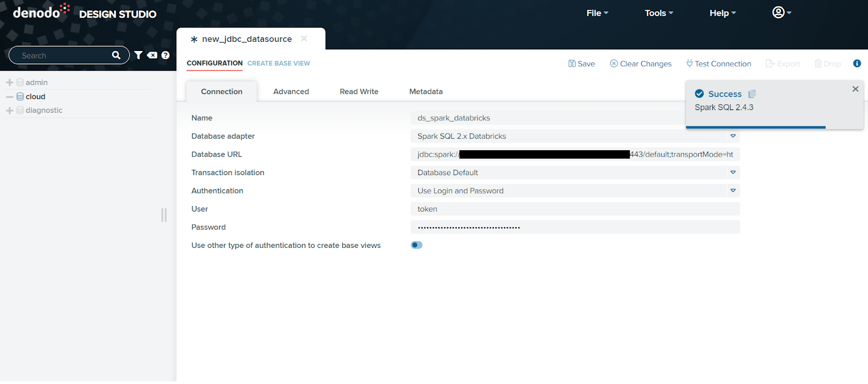
Task: Switch to the Metadata tab
Action: coord(426,92)
